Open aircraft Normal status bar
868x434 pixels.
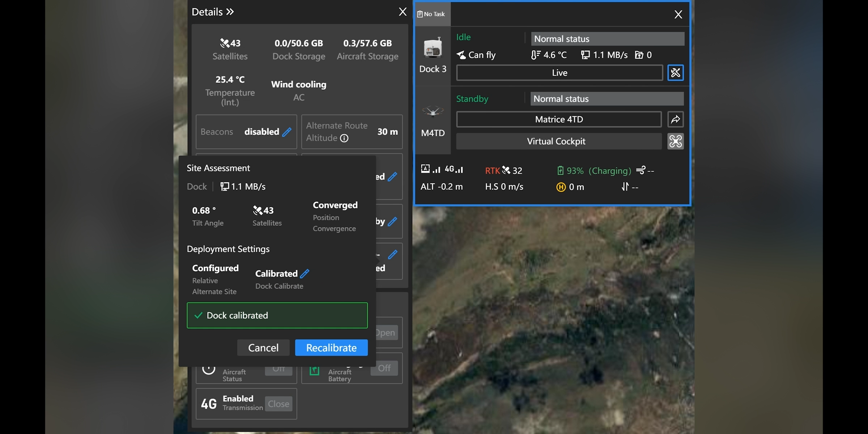coord(607,99)
